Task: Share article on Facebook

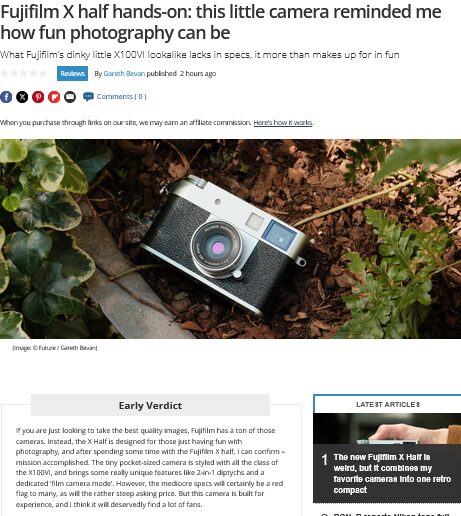Action: [6, 97]
